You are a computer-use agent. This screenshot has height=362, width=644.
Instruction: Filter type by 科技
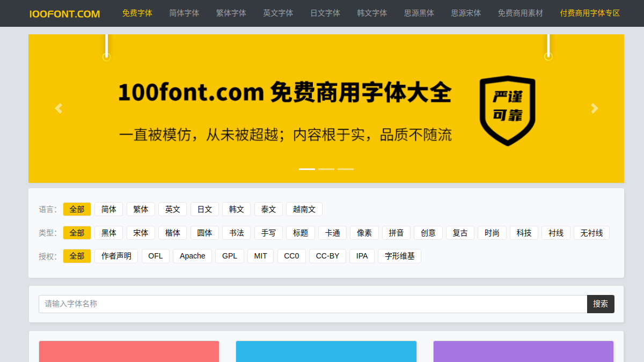[x=524, y=233]
